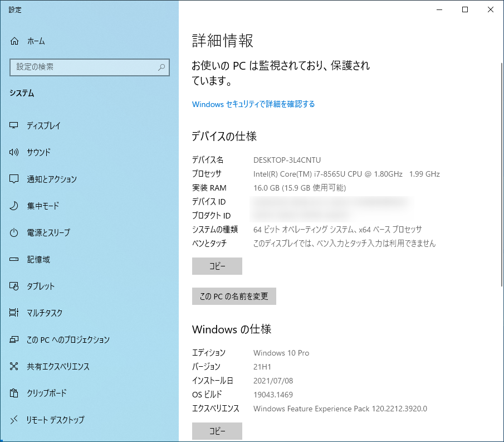Click the Display monitor icon
504x442 pixels.
[x=14, y=125]
